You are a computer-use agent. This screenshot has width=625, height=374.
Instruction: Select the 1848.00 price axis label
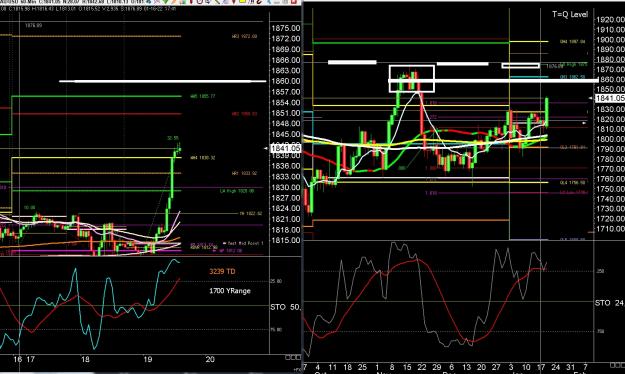pos(286,124)
